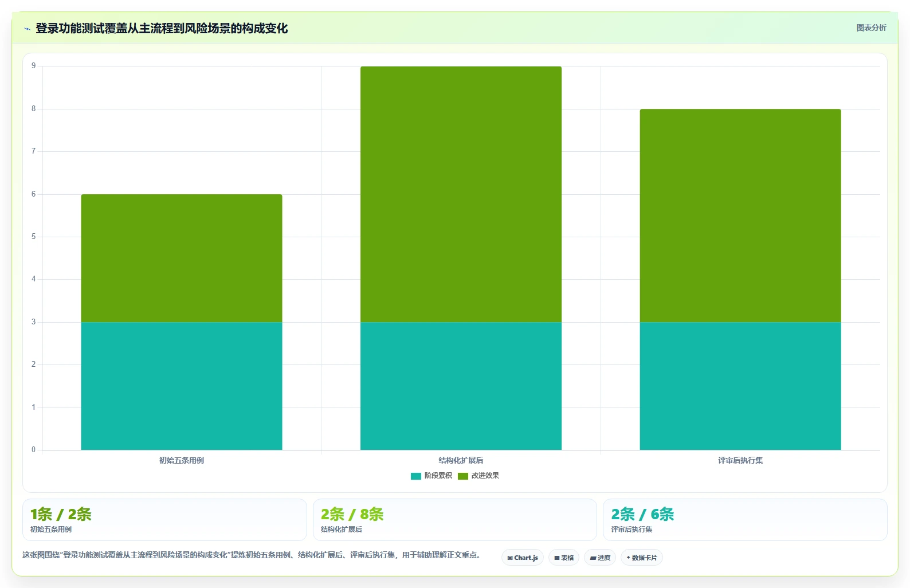Toggle the 改进效果 legend green swatch
This screenshot has height=588, width=910.
pyautogui.click(x=463, y=476)
